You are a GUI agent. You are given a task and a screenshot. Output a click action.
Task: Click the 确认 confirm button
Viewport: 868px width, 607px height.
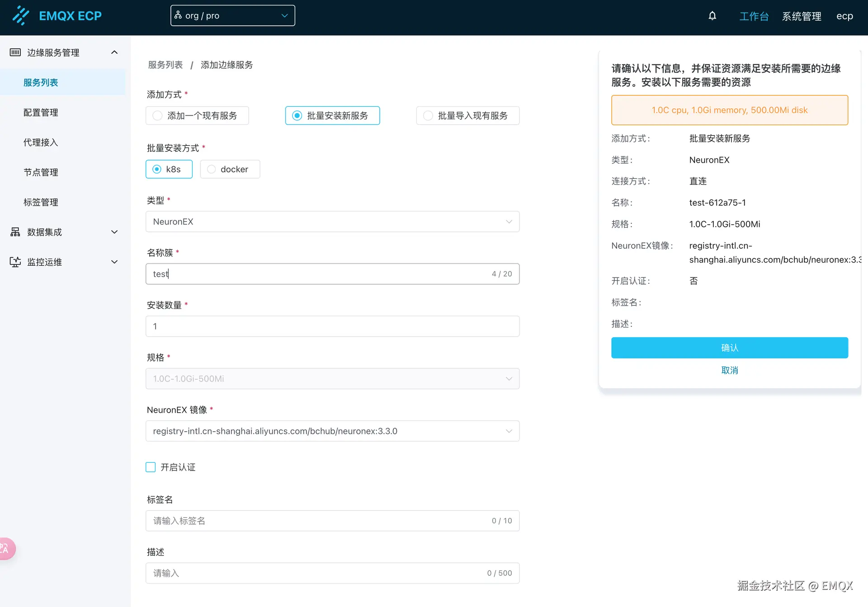pos(729,348)
